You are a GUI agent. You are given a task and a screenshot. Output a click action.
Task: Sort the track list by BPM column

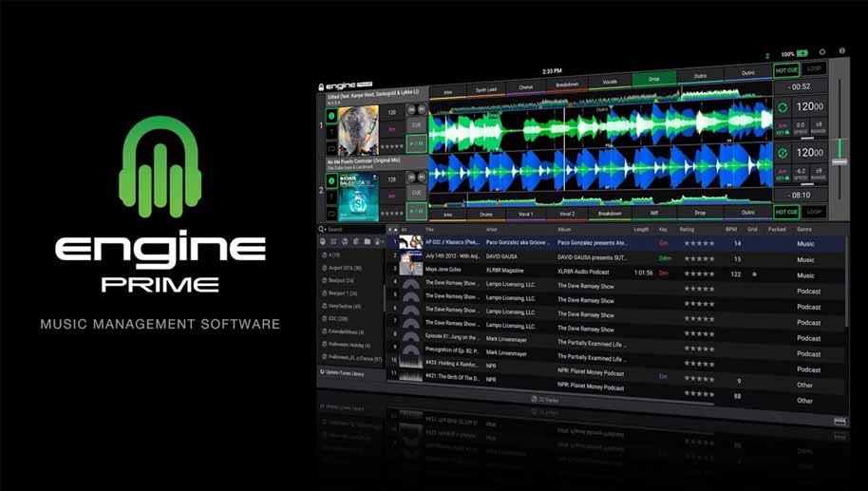point(730,229)
